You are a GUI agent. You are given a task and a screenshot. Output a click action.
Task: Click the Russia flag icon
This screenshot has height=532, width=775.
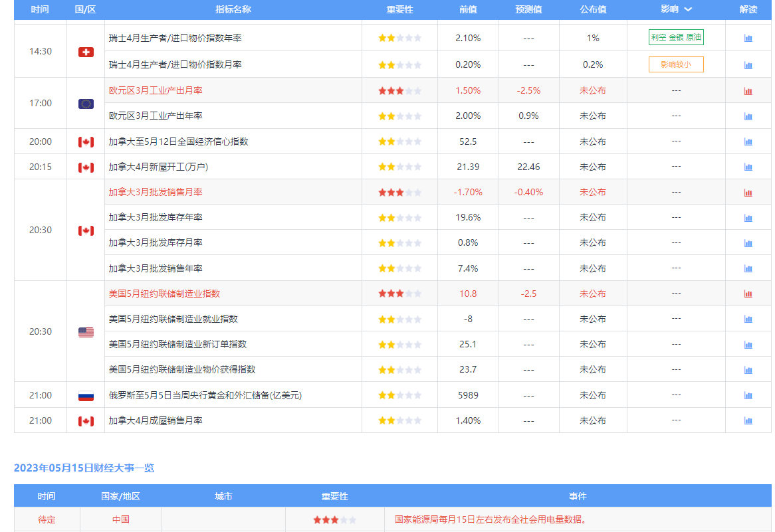[86, 396]
